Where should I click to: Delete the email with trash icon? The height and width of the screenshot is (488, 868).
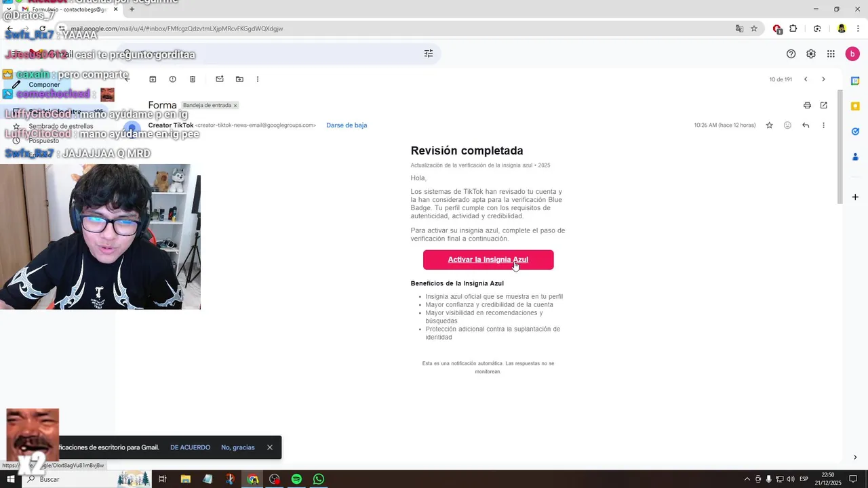[x=193, y=79]
